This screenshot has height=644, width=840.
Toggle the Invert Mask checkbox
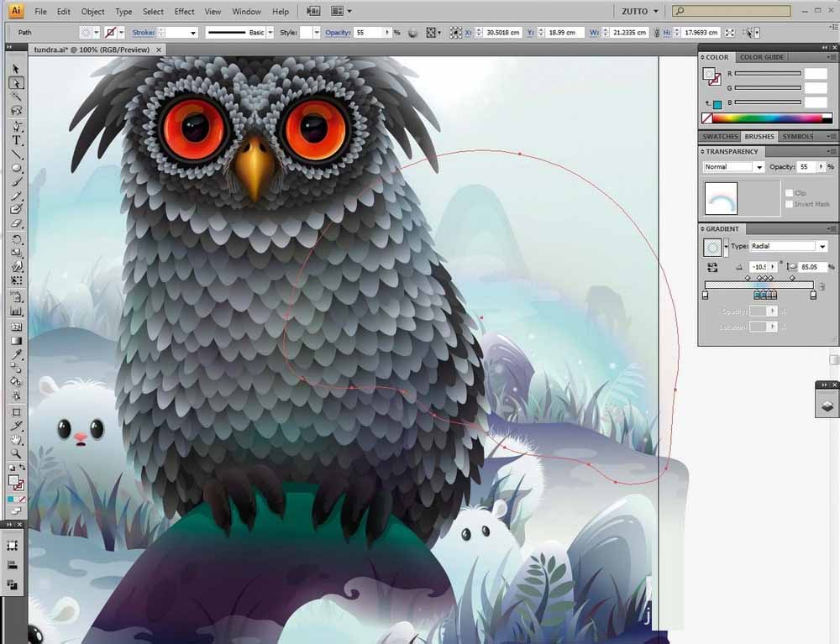[x=789, y=204]
